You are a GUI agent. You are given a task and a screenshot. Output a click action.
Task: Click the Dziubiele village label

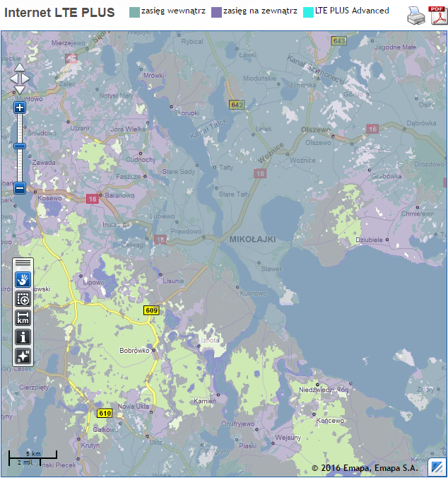tap(369, 240)
